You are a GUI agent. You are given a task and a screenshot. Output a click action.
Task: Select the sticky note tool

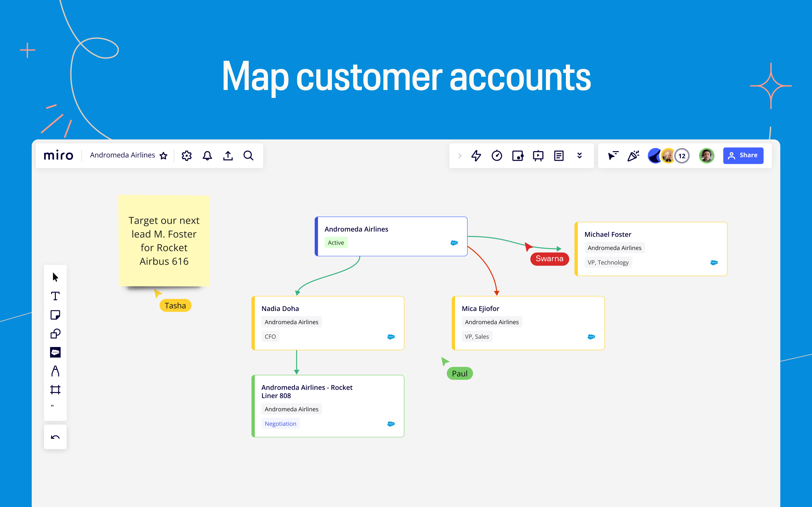(56, 315)
